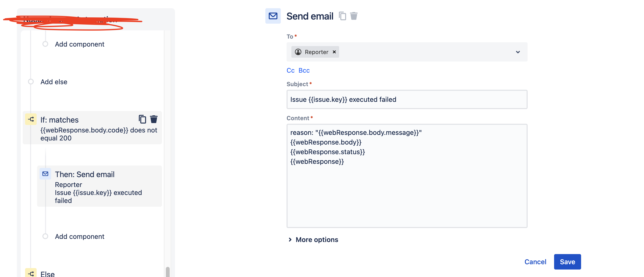Click the Else branch icon
This screenshot has height=277, width=644.
pyautogui.click(x=31, y=273)
